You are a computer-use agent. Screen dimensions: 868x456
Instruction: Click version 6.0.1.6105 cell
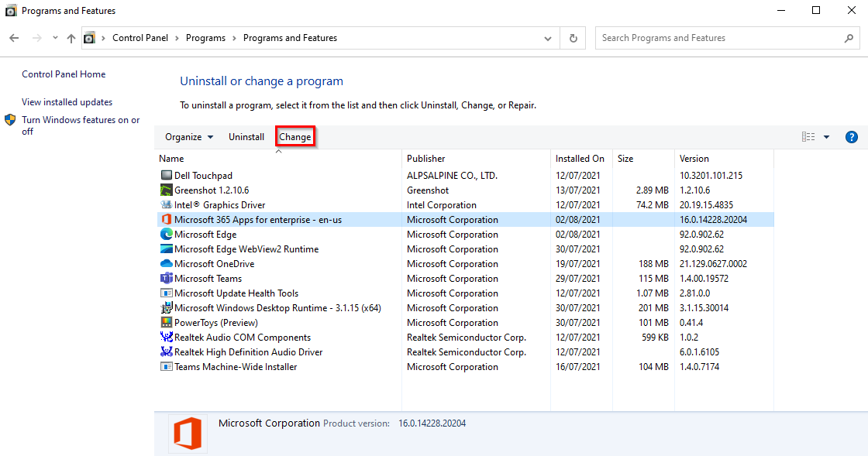700,352
